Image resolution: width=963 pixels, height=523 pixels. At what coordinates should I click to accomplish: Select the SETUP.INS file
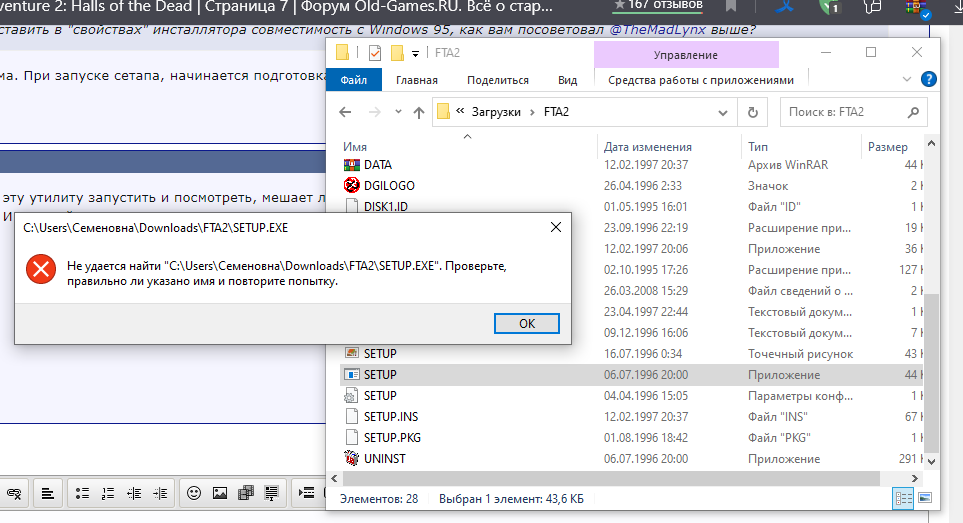(391, 417)
